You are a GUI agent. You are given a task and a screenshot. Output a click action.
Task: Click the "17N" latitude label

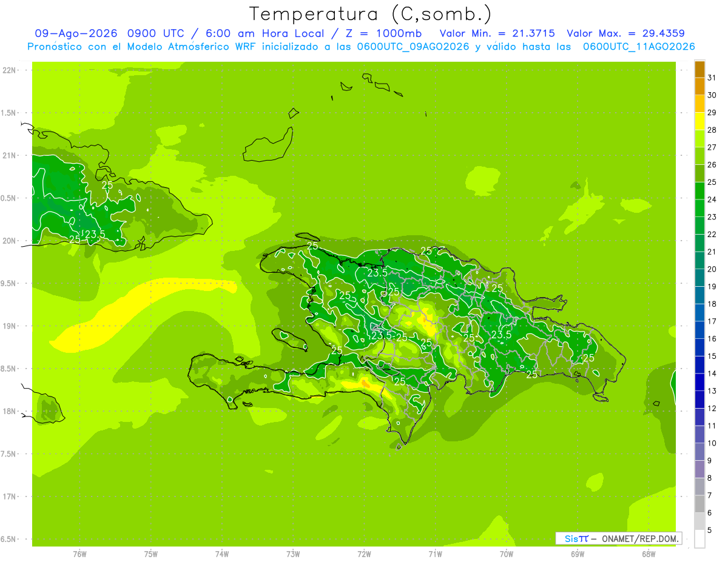10,497
